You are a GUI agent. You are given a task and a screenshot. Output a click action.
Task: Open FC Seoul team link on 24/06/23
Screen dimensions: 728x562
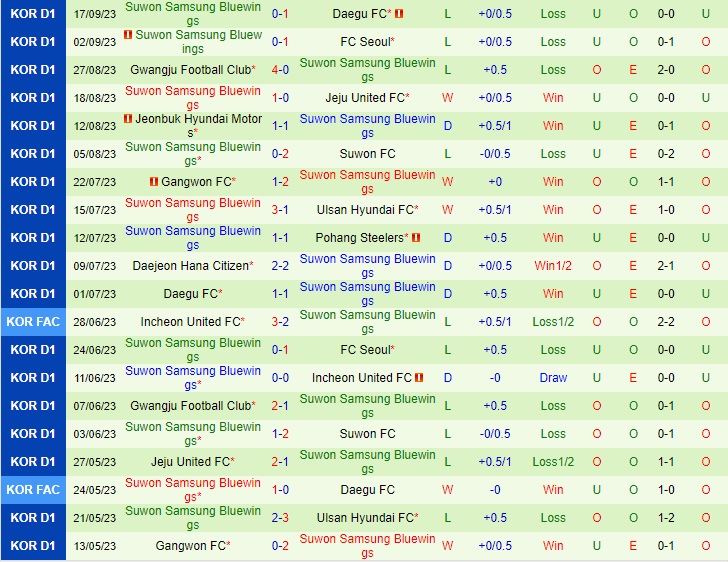[x=367, y=350]
